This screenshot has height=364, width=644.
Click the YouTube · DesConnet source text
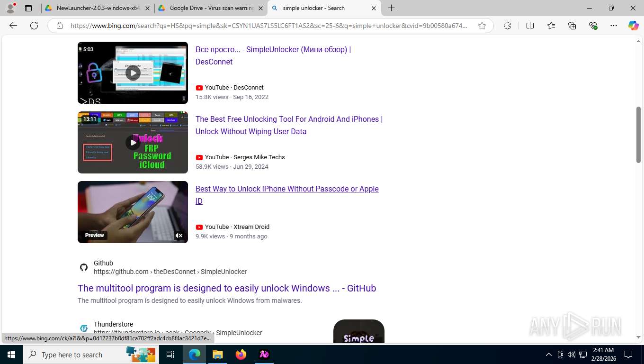click(234, 88)
